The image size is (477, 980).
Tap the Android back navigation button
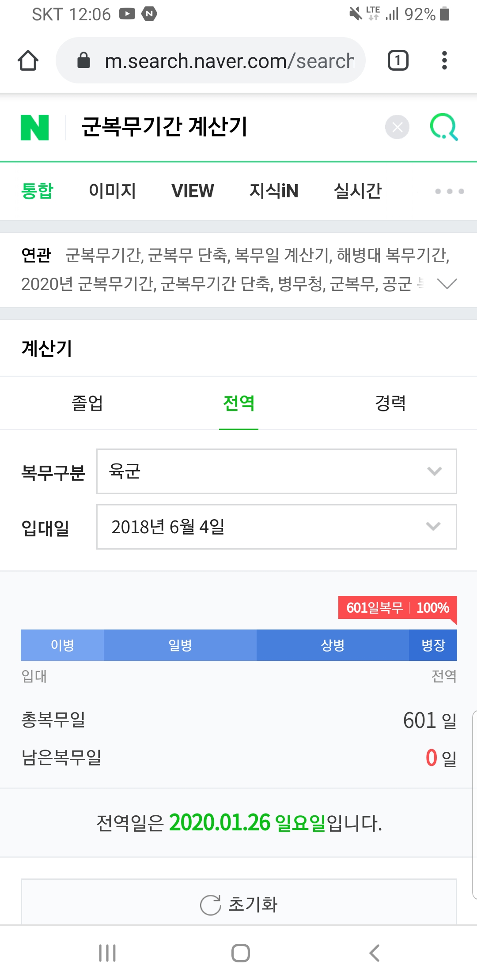pos(375,953)
